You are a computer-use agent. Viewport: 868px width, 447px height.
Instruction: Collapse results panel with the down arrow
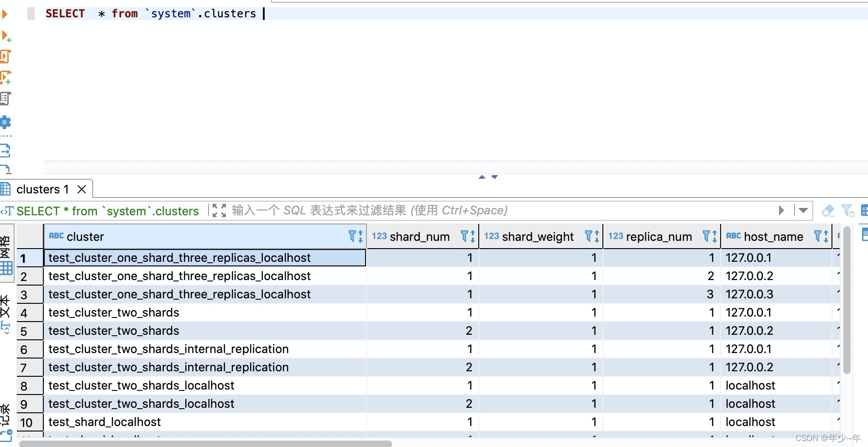[x=495, y=177]
